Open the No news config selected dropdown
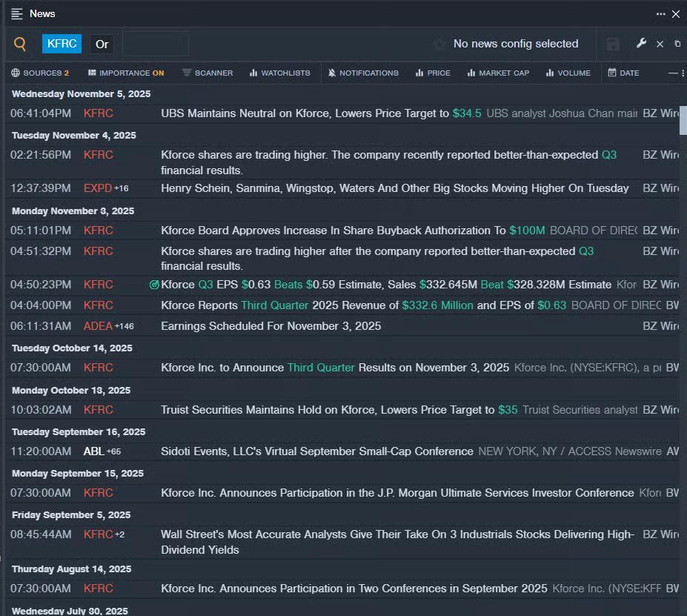The image size is (687, 616). tap(515, 44)
